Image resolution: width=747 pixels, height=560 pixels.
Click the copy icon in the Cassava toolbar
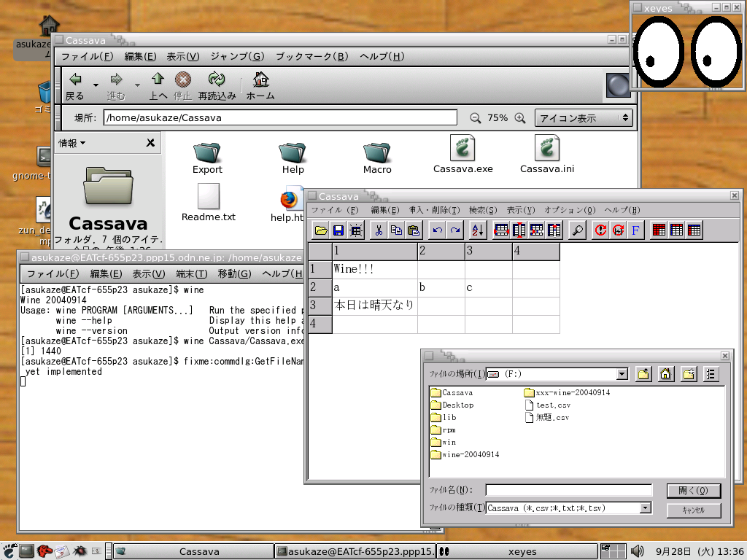(396, 230)
